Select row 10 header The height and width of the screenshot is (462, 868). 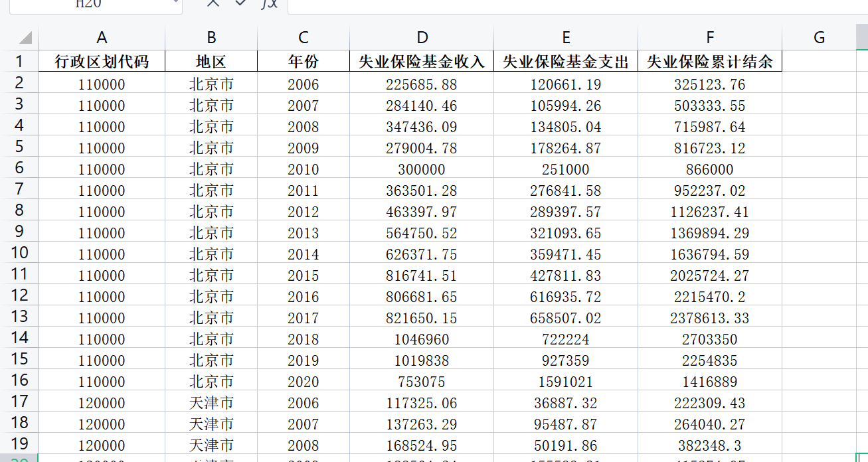(x=19, y=253)
